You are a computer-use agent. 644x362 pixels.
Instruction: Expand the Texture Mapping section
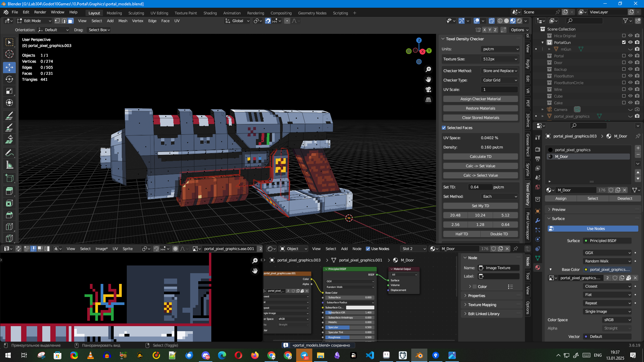click(482, 305)
